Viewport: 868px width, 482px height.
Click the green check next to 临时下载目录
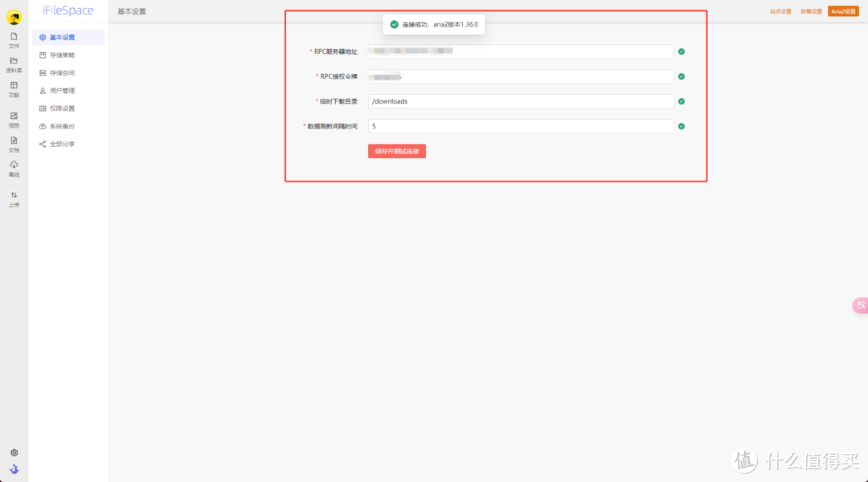[x=682, y=101]
